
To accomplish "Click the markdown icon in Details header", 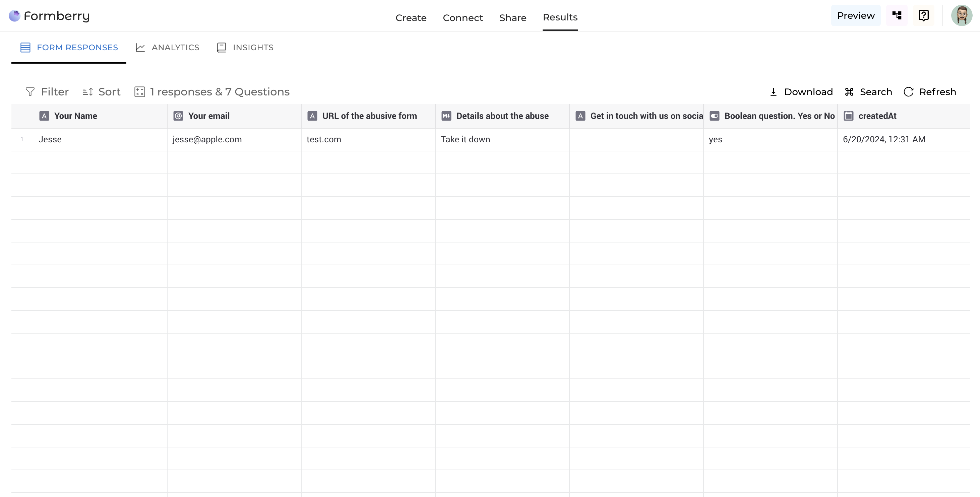I will (x=446, y=116).
